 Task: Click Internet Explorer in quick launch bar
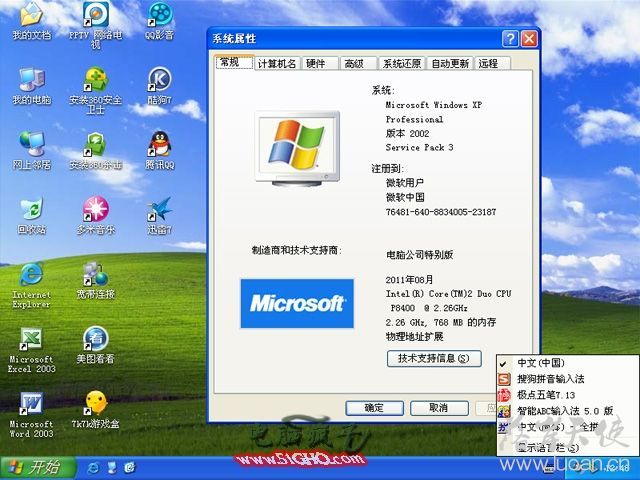(93, 468)
